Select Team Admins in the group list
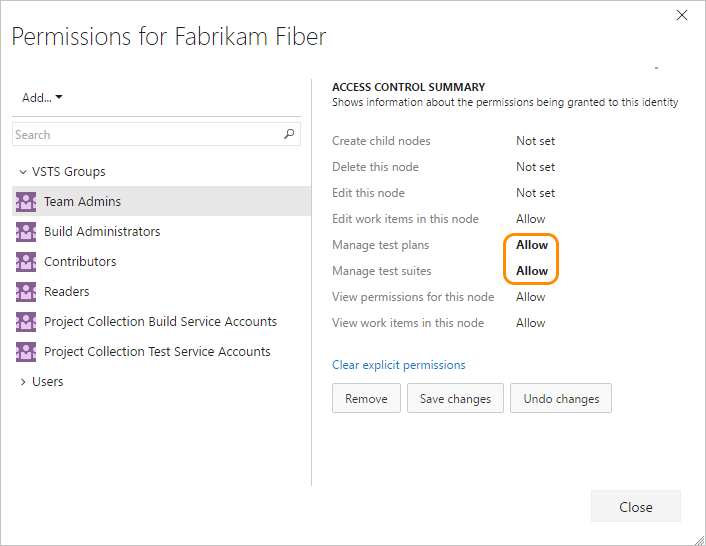Viewport: 706px width, 546px height. pos(161,201)
